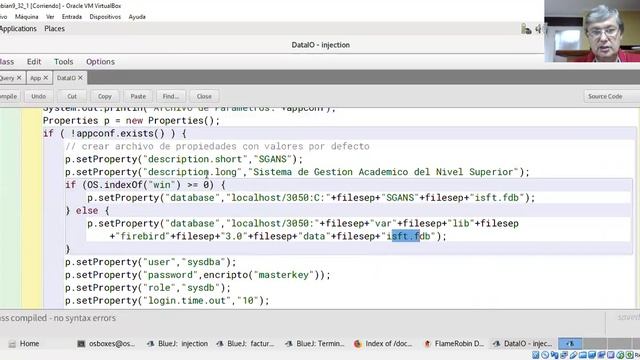Open the Source Code view dropdown
The height and width of the screenshot is (360, 640).
point(611,96)
